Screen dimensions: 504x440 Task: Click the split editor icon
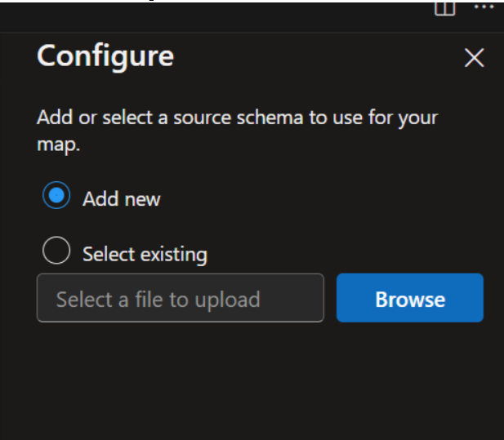[x=445, y=8]
